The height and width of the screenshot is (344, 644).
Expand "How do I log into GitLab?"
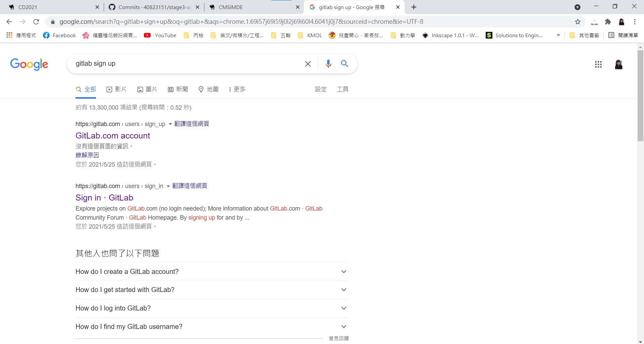pos(212,308)
